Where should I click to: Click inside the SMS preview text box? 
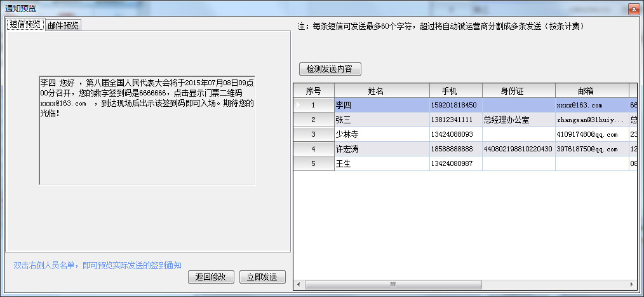pyautogui.click(x=147, y=130)
